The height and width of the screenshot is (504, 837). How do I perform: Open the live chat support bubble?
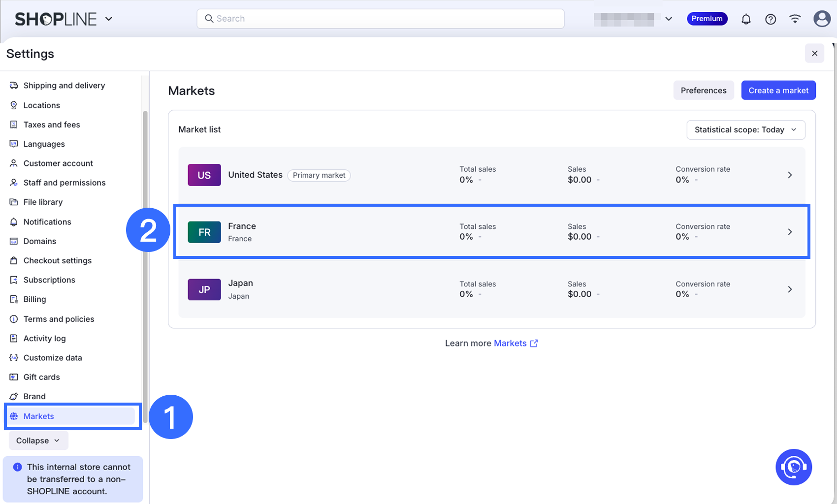coord(793,467)
